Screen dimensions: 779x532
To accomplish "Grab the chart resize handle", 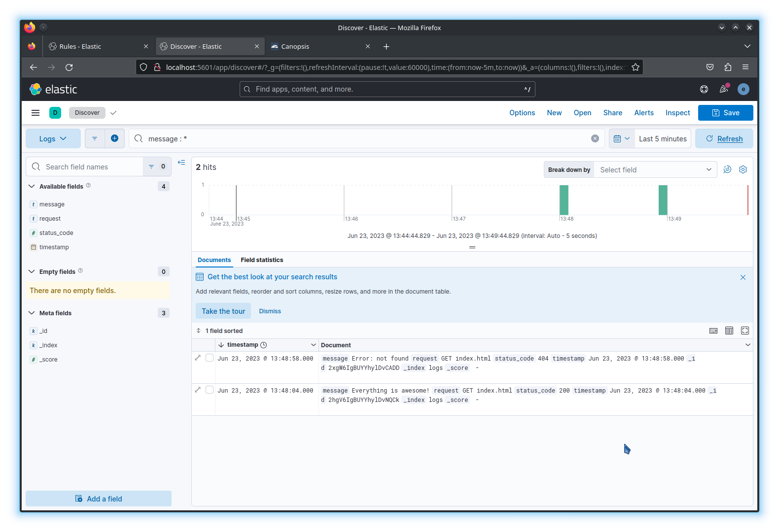I will tap(472, 247).
